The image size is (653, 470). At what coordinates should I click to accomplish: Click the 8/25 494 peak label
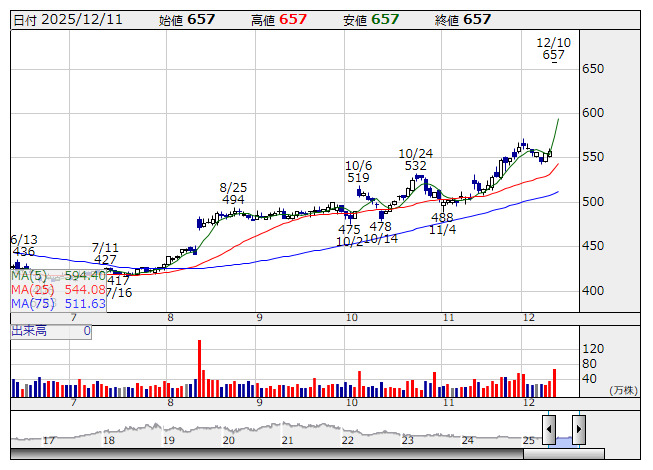click(x=233, y=194)
